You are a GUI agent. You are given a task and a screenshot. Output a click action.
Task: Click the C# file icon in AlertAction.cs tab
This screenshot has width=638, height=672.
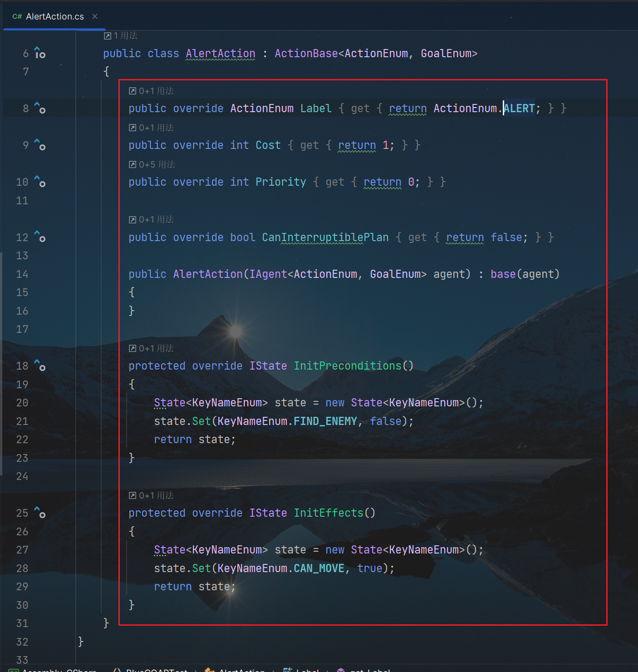coord(17,16)
